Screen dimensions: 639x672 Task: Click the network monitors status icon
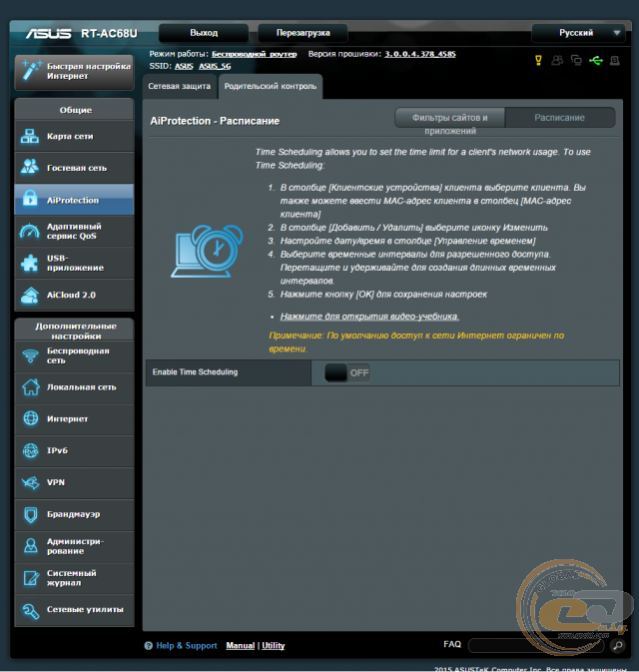(x=576, y=60)
